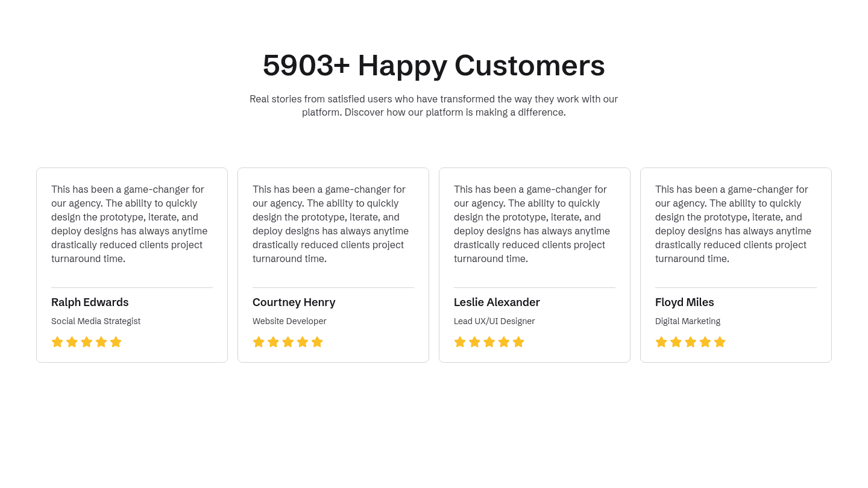The height and width of the screenshot is (488, 868).
Task: Click first star in Floyd Miles rating
Action: coord(661,342)
